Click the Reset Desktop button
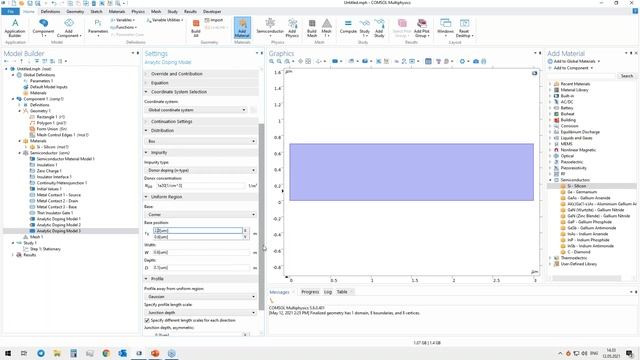640x360 pixels. 464,28
